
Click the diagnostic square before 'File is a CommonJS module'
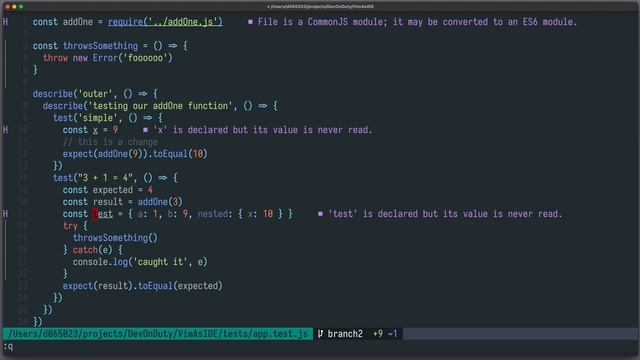click(250, 22)
